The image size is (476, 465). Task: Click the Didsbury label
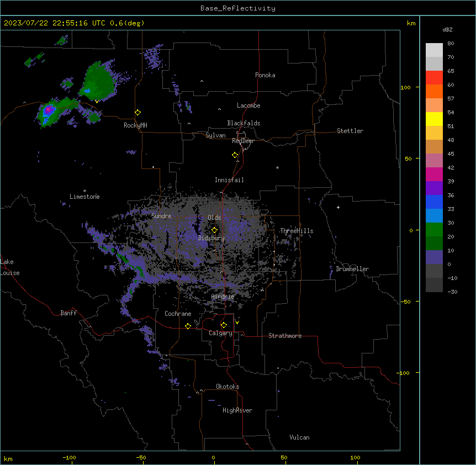pos(211,238)
